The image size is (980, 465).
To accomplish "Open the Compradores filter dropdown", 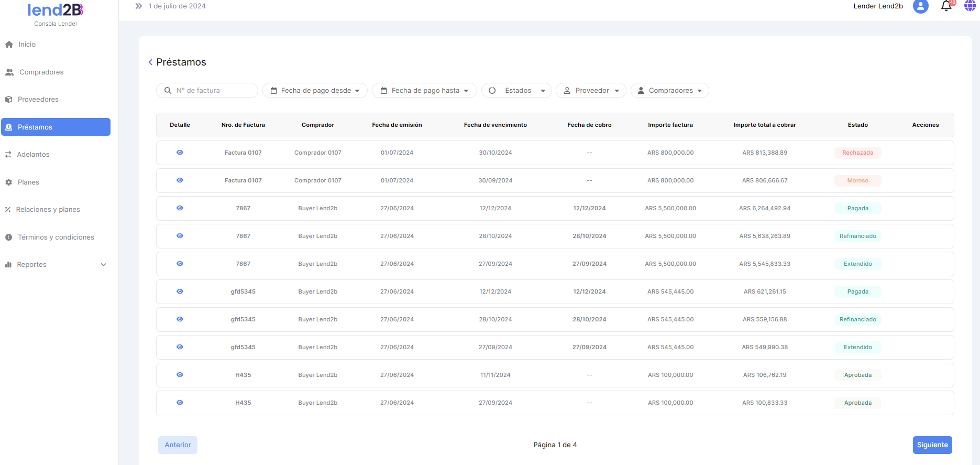I will (669, 91).
